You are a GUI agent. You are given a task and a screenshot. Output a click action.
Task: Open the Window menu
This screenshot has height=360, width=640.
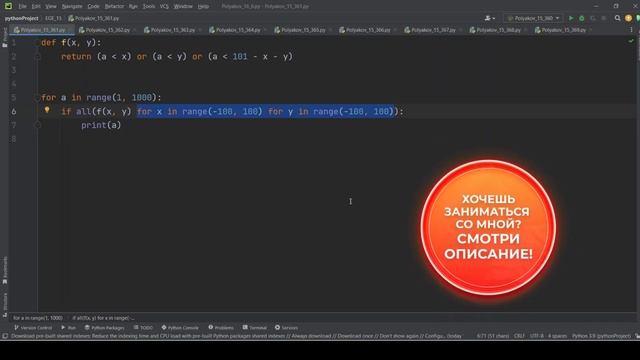coord(183,6)
